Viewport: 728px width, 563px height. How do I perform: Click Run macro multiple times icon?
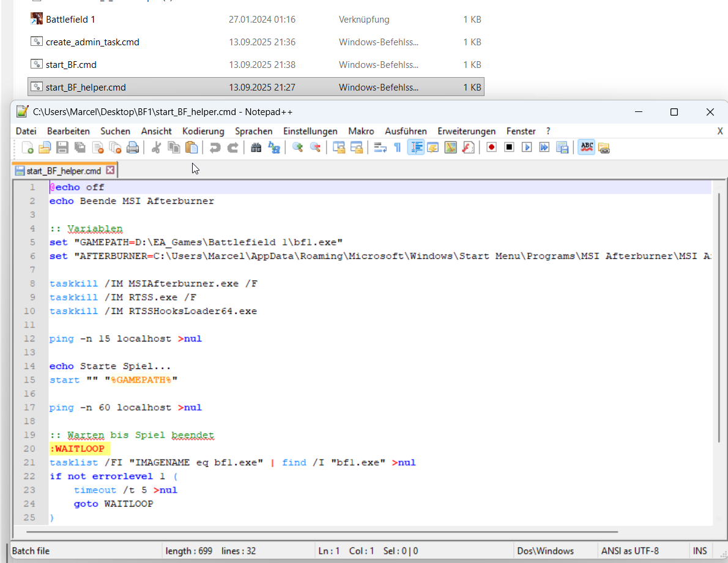click(x=544, y=147)
